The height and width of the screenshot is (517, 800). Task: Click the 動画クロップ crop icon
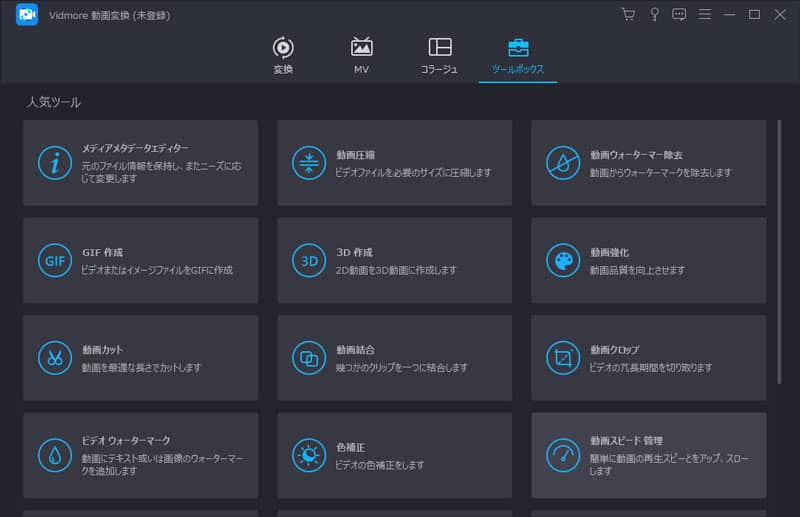click(563, 358)
